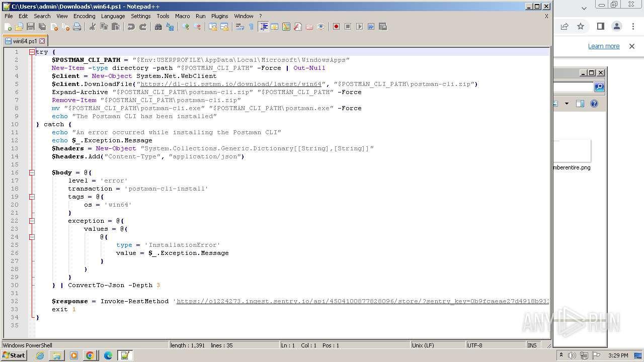Collapse the exception fold on line 22

[32, 221]
